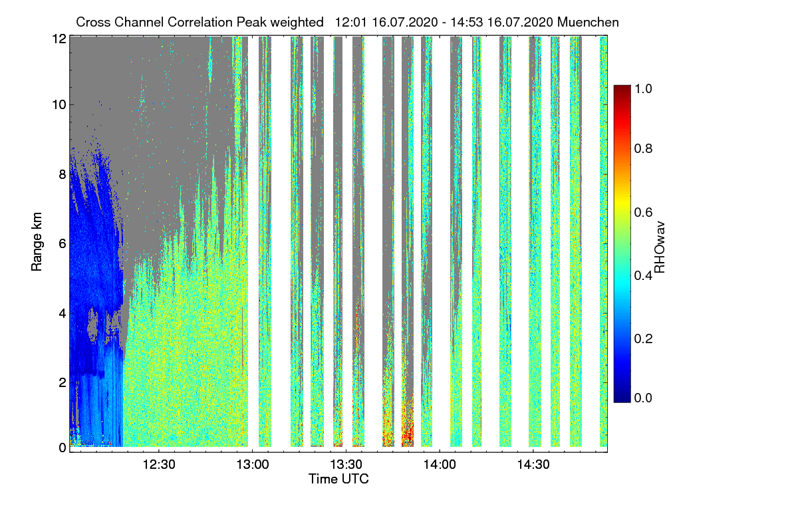Image resolution: width=798 pixels, height=532 pixels.
Task: Click the y-axis tick label '10'
Action: 59,104
